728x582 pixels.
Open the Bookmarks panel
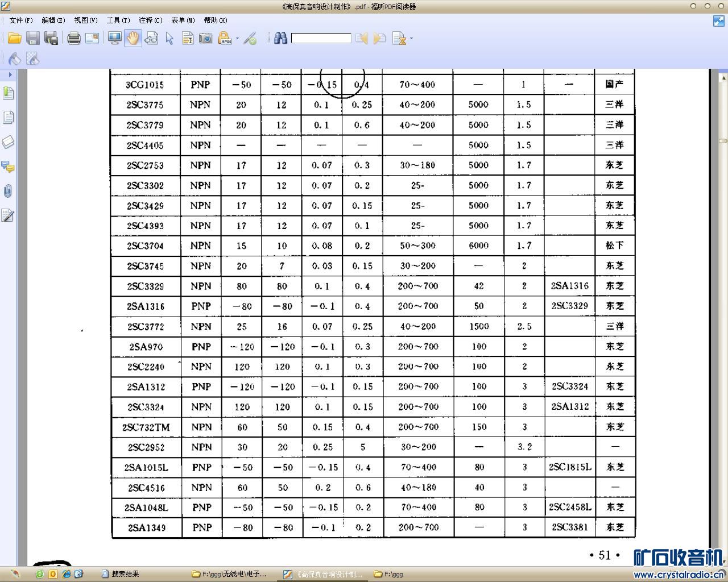tap(8, 93)
